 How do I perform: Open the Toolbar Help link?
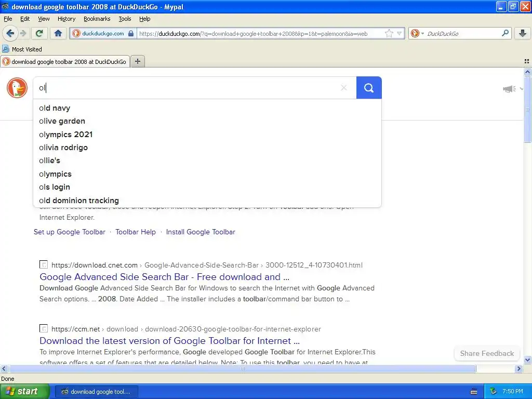coord(136,232)
